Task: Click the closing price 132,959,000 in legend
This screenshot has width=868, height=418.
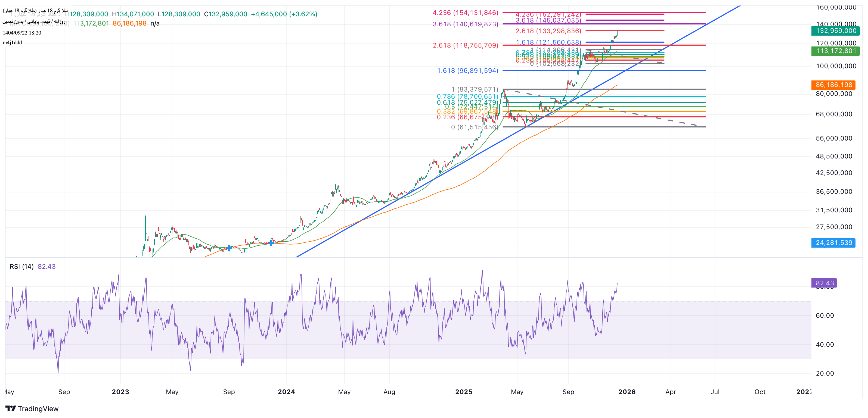Action: coord(227,14)
